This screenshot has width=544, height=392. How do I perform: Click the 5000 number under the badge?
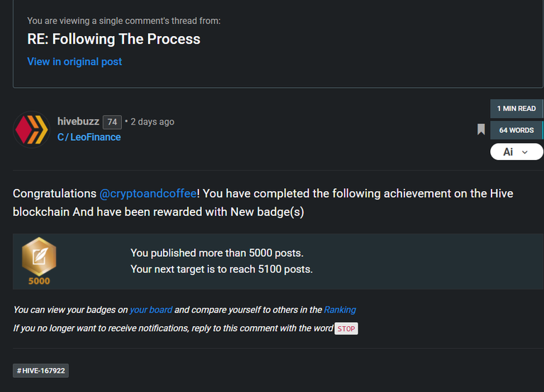[x=39, y=281]
